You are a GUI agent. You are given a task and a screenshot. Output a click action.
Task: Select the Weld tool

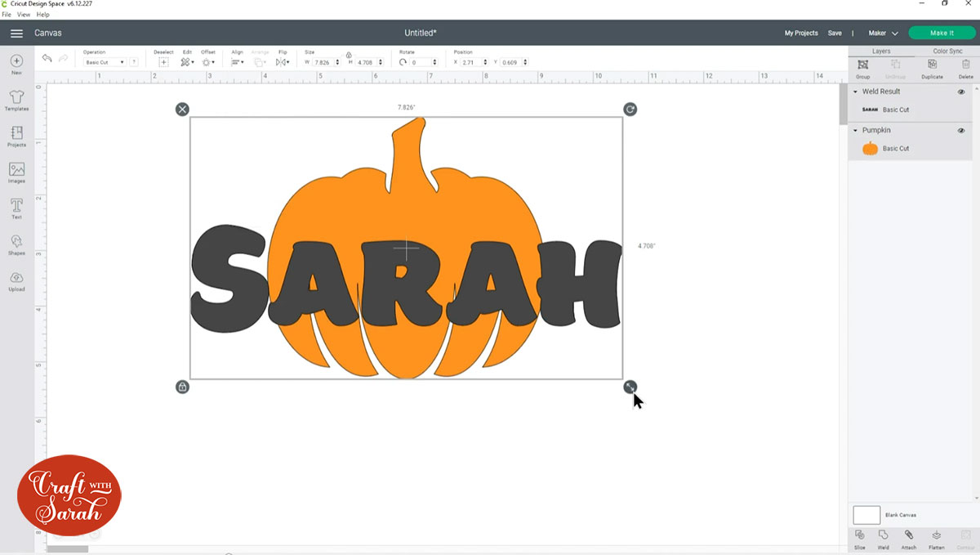(x=883, y=538)
